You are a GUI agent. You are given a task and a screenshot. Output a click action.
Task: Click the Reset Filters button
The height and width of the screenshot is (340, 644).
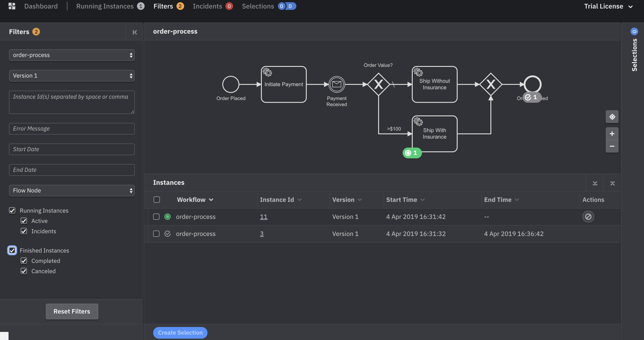(72, 311)
